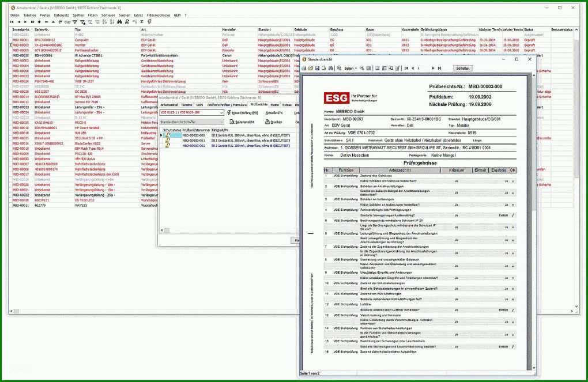
Task: Refresh data with circular arrow icon
Action: coord(60,22)
